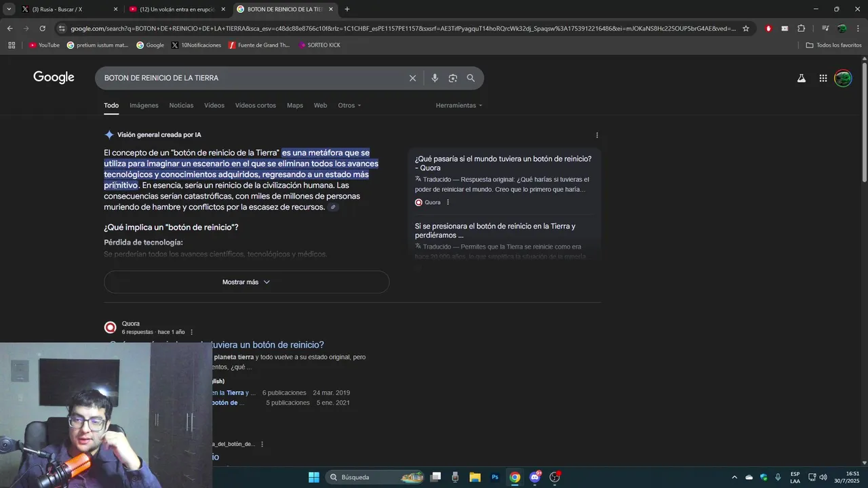The width and height of the screenshot is (868, 488).
Task: Expand the Otros search filter dropdown
Action: pos(349,105)
